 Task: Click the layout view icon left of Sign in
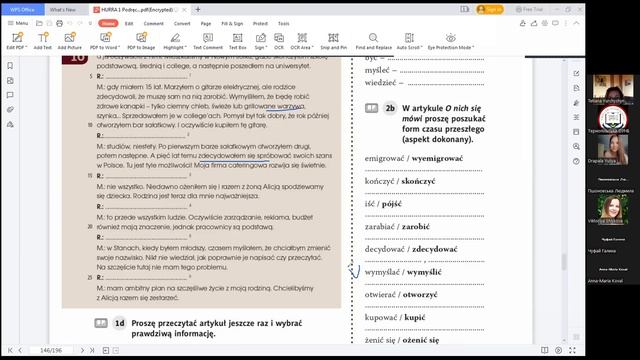(x=464, y=9)
